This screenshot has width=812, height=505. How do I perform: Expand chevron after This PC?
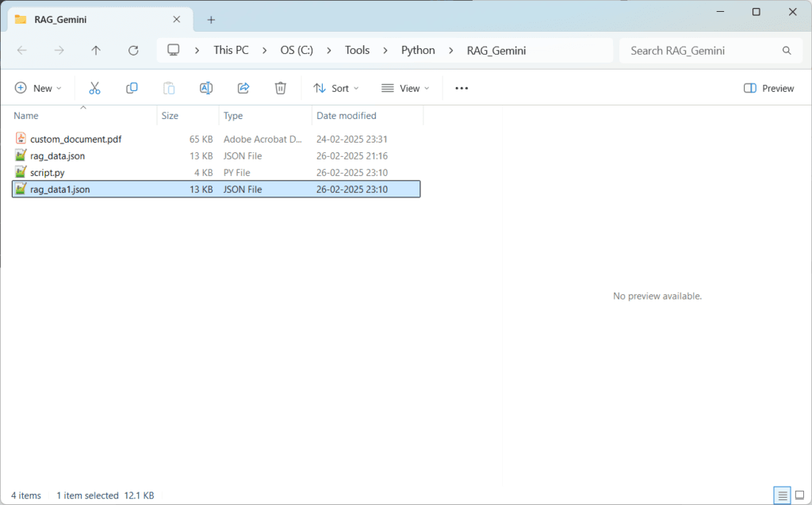click(265, 50)
